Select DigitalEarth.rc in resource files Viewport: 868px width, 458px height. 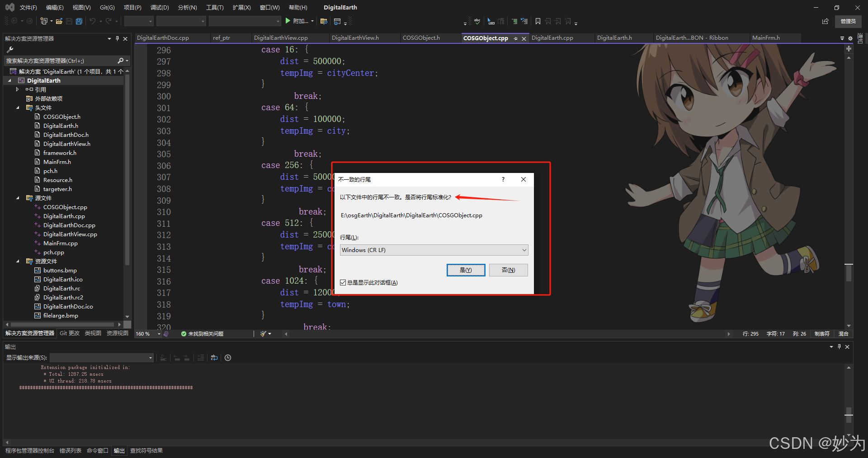(x=61, y=288)
